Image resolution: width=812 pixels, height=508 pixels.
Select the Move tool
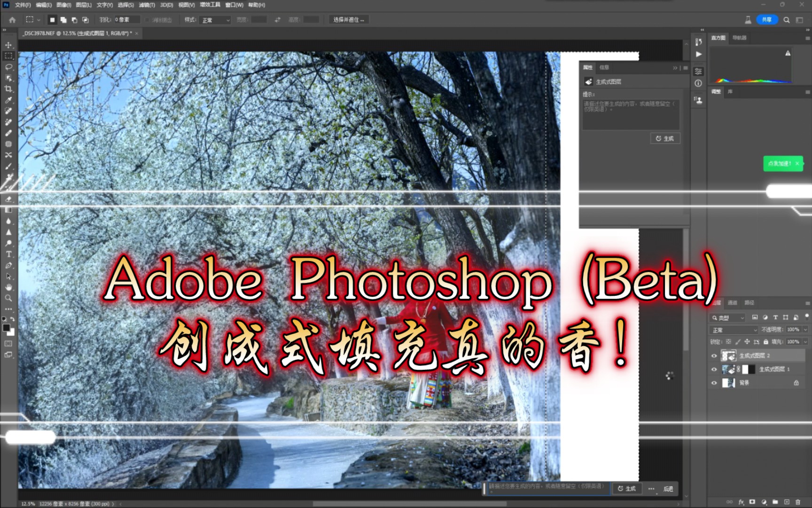pos(8,45)
